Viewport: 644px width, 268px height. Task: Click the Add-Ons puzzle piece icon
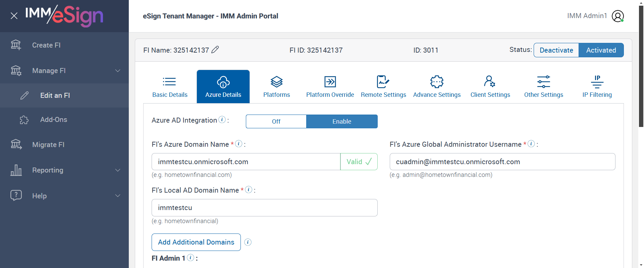24,120
